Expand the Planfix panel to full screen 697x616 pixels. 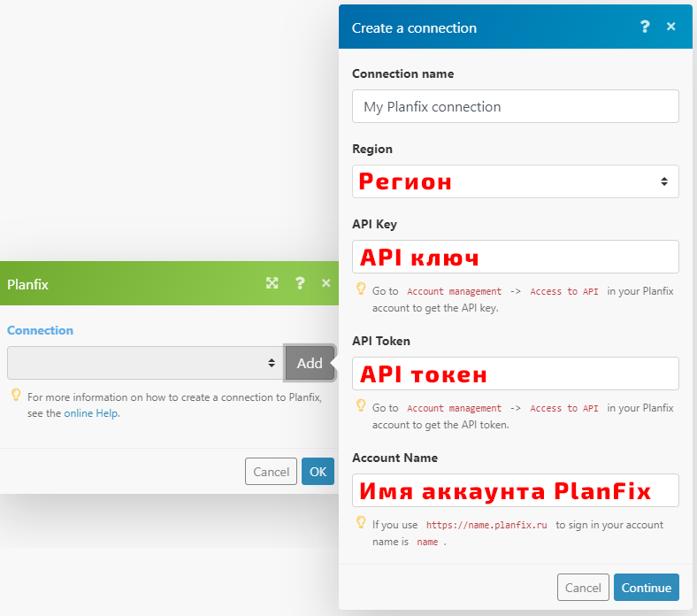(x=272, y=283)
